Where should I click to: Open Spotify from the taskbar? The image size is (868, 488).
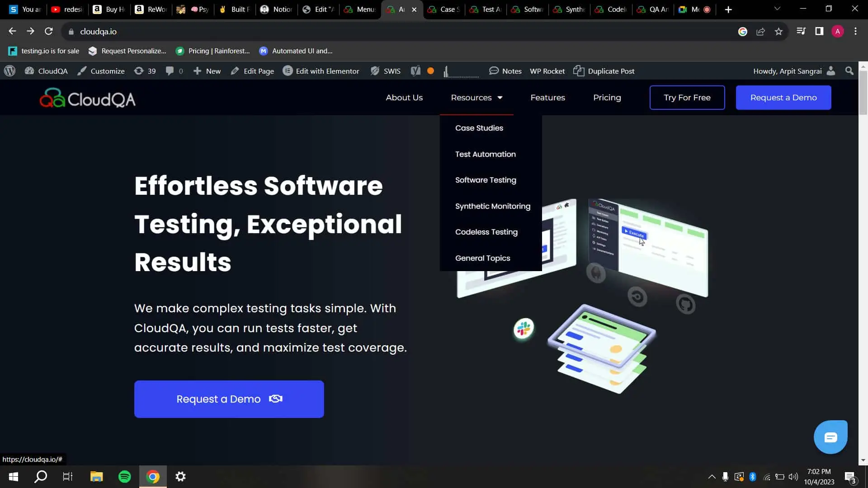(x=124, y=477)
